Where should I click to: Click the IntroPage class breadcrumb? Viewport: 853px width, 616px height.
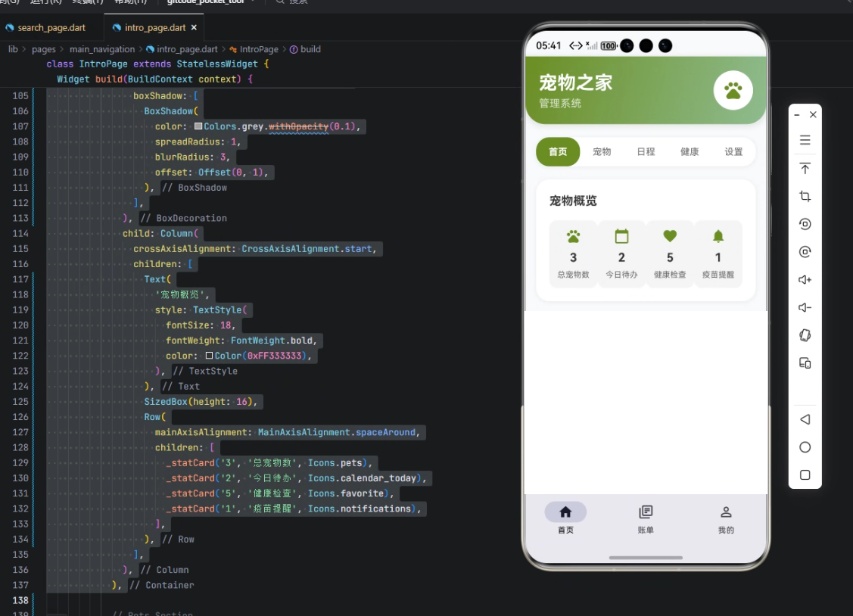click(x=259, y=49)
